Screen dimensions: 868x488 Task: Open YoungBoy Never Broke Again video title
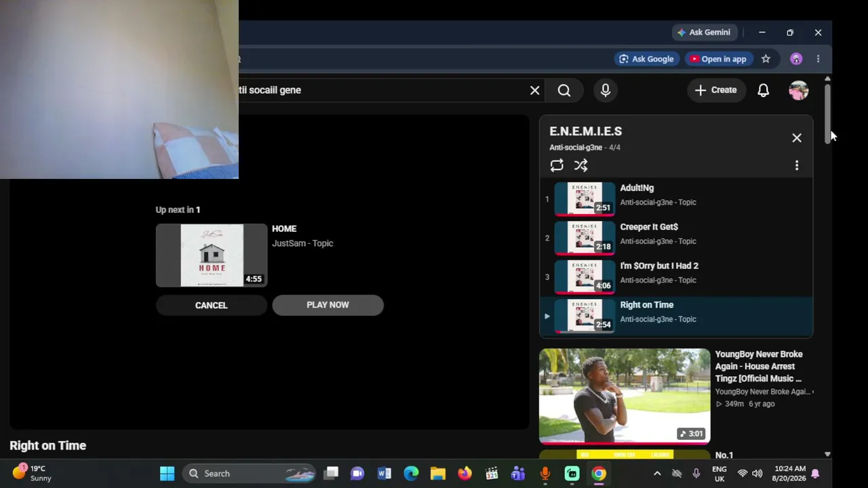(x=759, y=367)
